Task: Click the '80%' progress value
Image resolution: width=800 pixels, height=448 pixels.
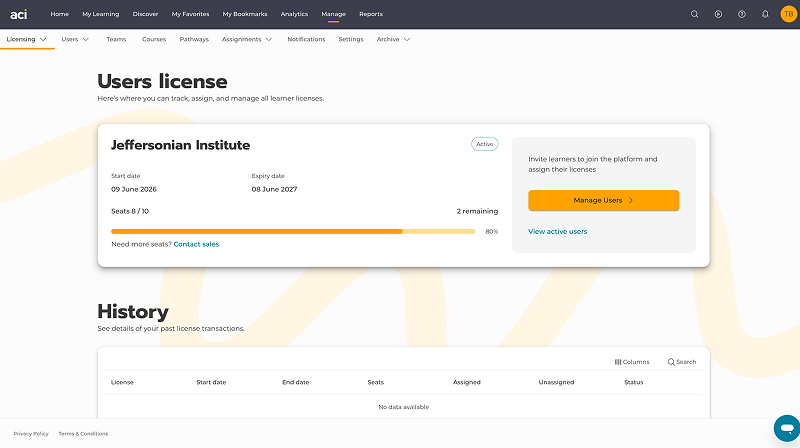Action: [492, 232]
